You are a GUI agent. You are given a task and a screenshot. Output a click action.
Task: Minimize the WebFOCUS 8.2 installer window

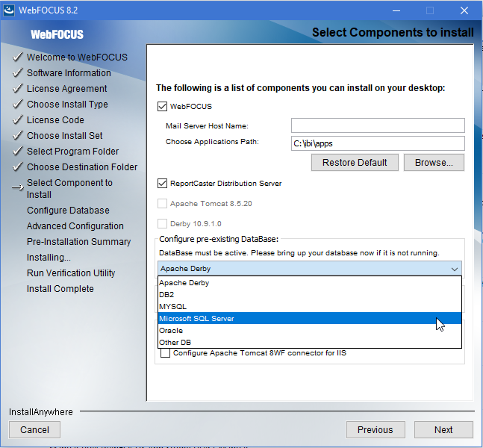tap(396, 10)
